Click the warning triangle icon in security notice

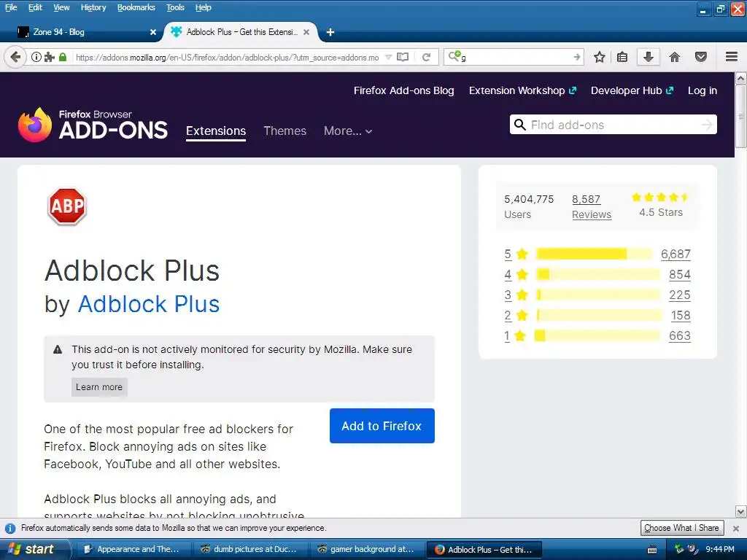[58, 349]
